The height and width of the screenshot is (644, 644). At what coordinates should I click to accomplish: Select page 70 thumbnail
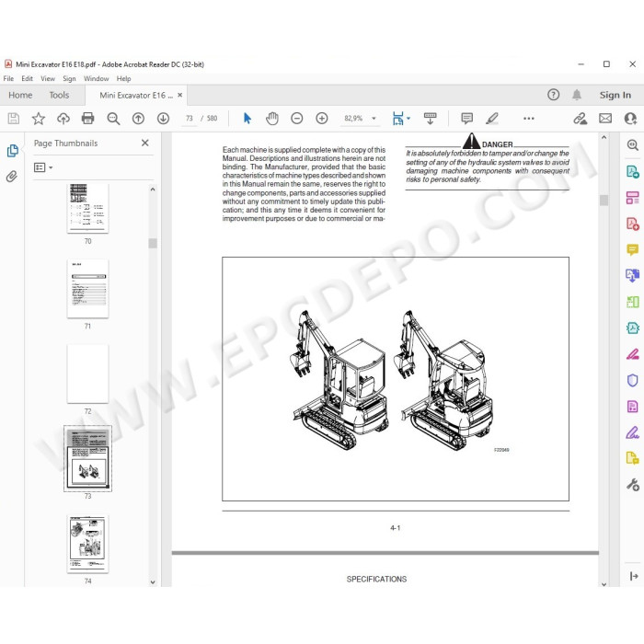coord(88,208)
